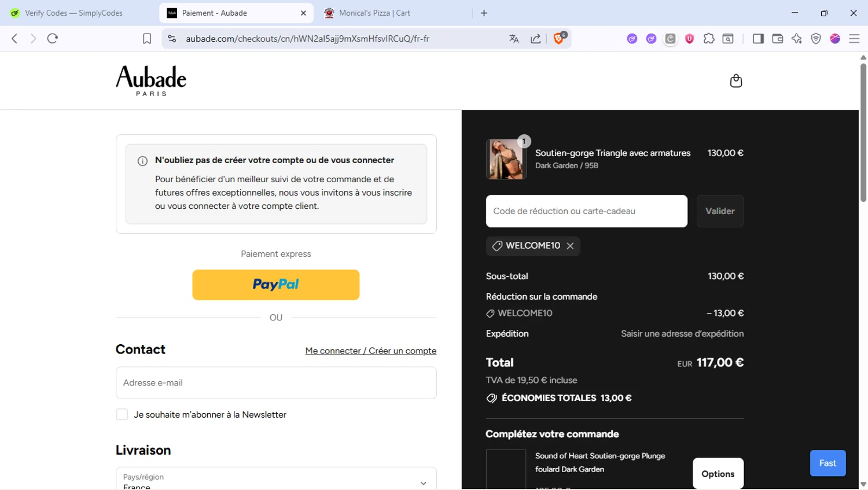Click the Dark Garden / 95B variant text
The image size is (868, 490).
click(567, 165)
